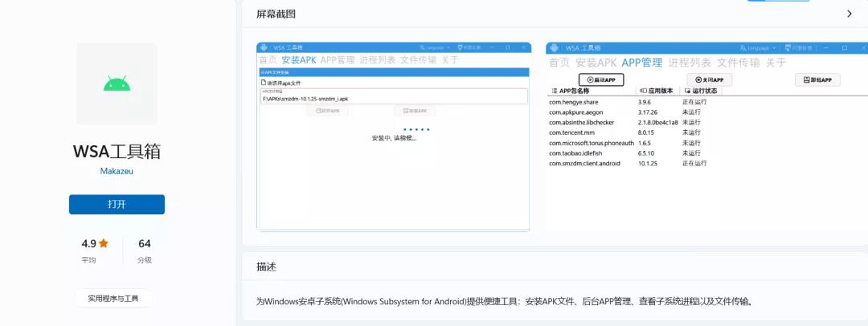Expand the 屏幕截图 section chevron
The width and height of the screenshot is (868, 326).
click(x=850, y=14)
